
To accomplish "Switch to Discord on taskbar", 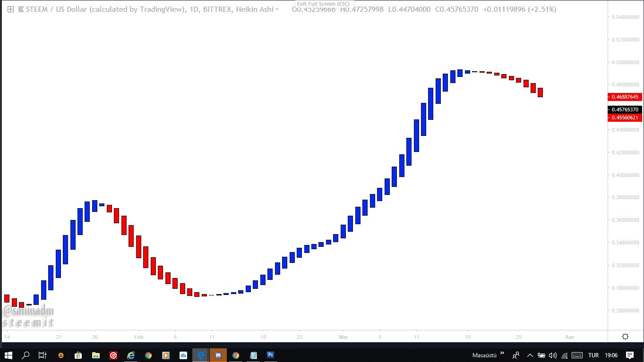I will click(x=218, y=355).
